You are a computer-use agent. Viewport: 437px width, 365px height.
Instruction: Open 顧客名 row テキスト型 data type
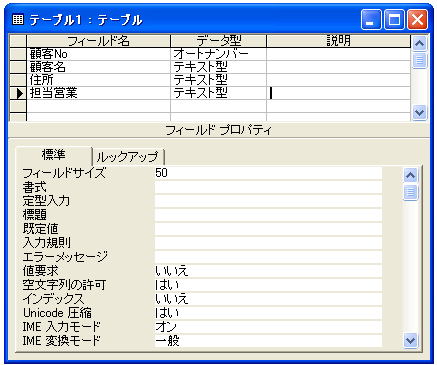tap(219, 67)
